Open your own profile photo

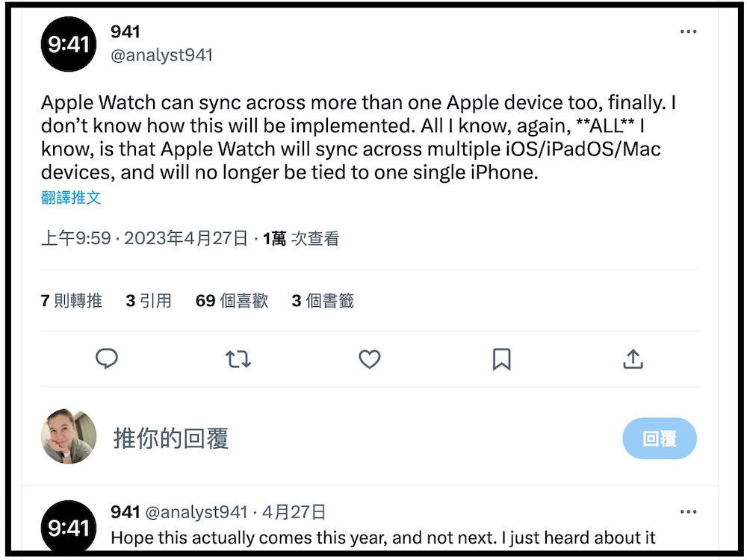tap(69, 436)
